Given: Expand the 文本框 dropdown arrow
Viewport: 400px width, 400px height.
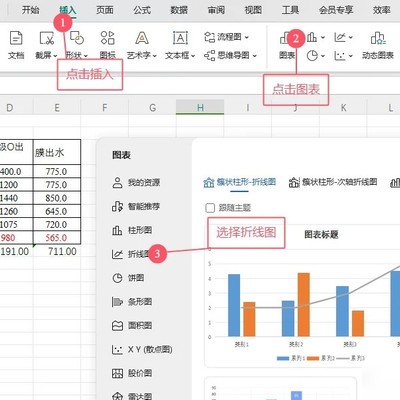Looking at the screenshot, I should [193, 56].
